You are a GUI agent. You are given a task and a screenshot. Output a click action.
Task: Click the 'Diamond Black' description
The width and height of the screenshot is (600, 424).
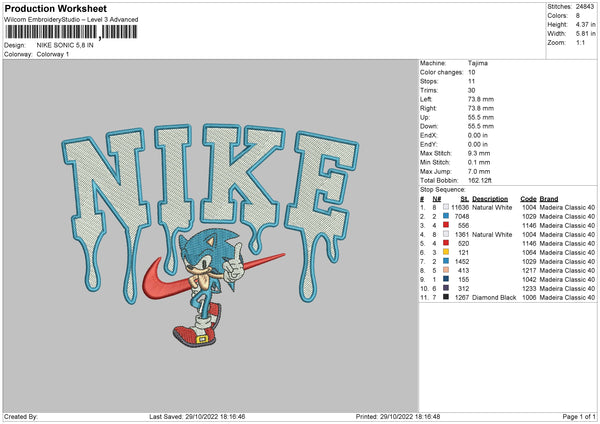(x=494, y=297)
